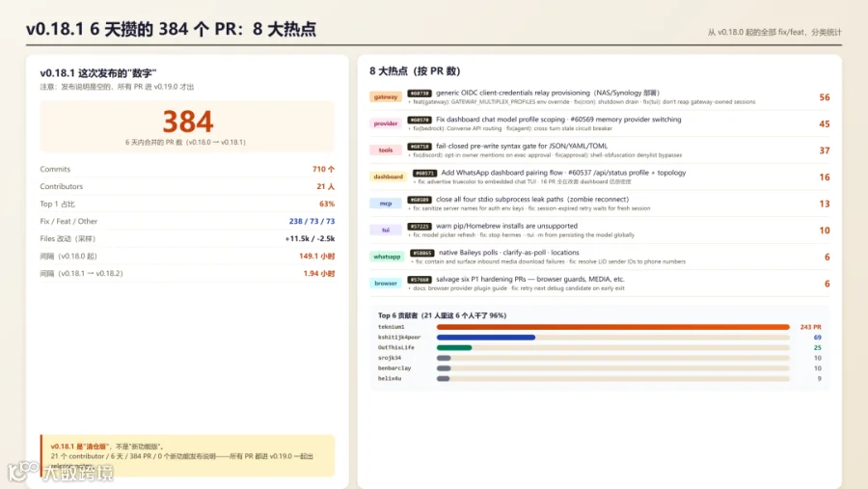The height and width of the screenshot is (489, 868).
Task: Click Files 改动 value +11.5k / -2.5k
Action: click(x=310, y=238)
